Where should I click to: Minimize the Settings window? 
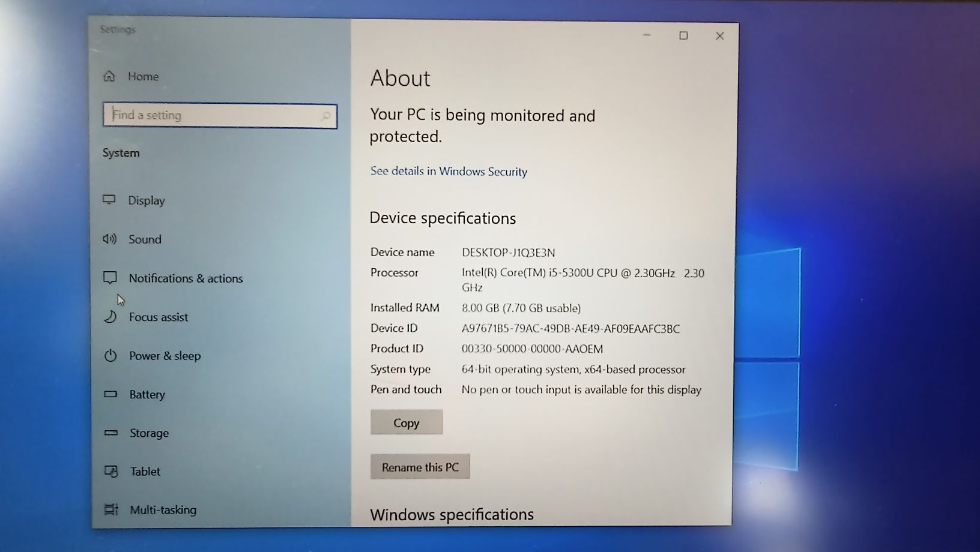647,35
